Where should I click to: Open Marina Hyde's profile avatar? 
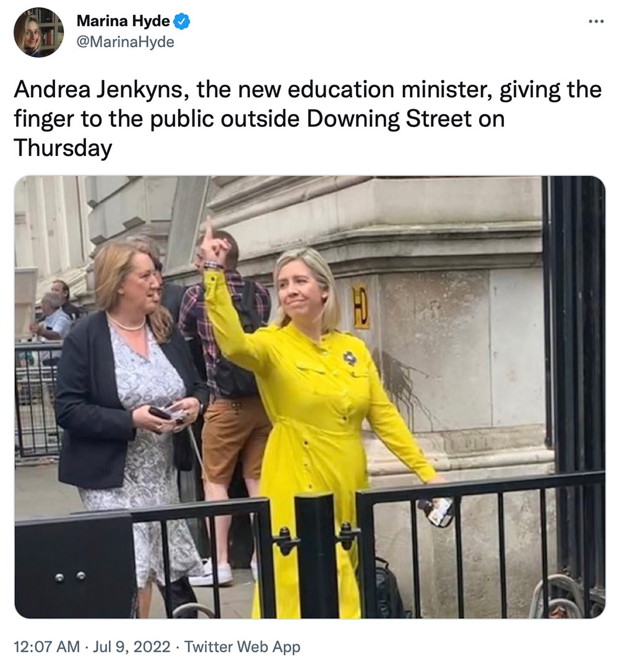38,32
